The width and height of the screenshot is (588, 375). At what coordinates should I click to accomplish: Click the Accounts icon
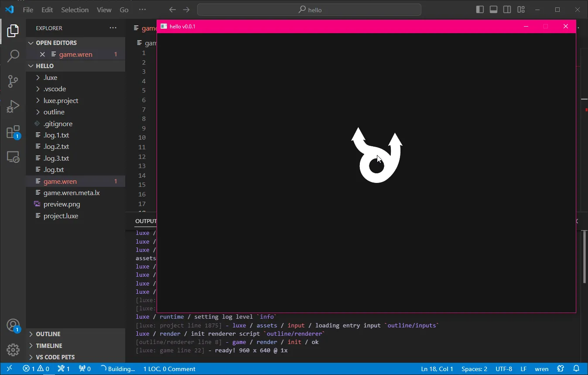tap(13, 325)
